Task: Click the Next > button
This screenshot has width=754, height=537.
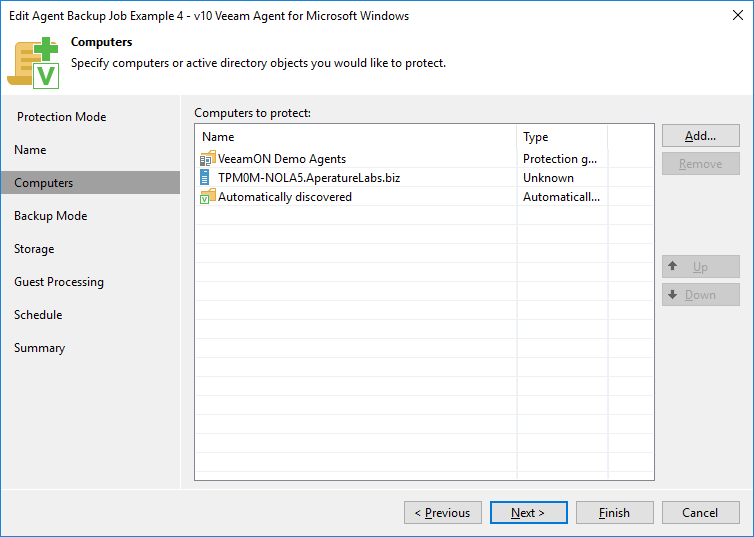Action: [x=528, y=512]
